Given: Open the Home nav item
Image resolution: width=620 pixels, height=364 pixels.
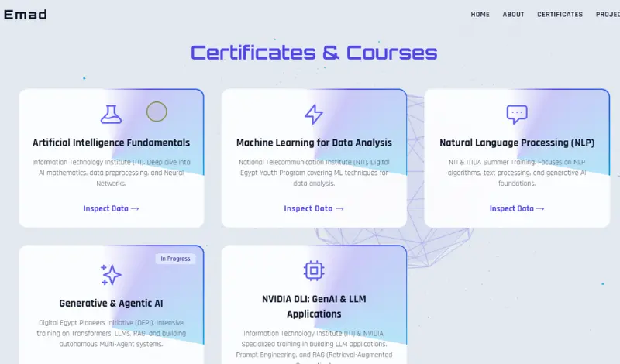Looking at the screenshot, I should point(480,14).
